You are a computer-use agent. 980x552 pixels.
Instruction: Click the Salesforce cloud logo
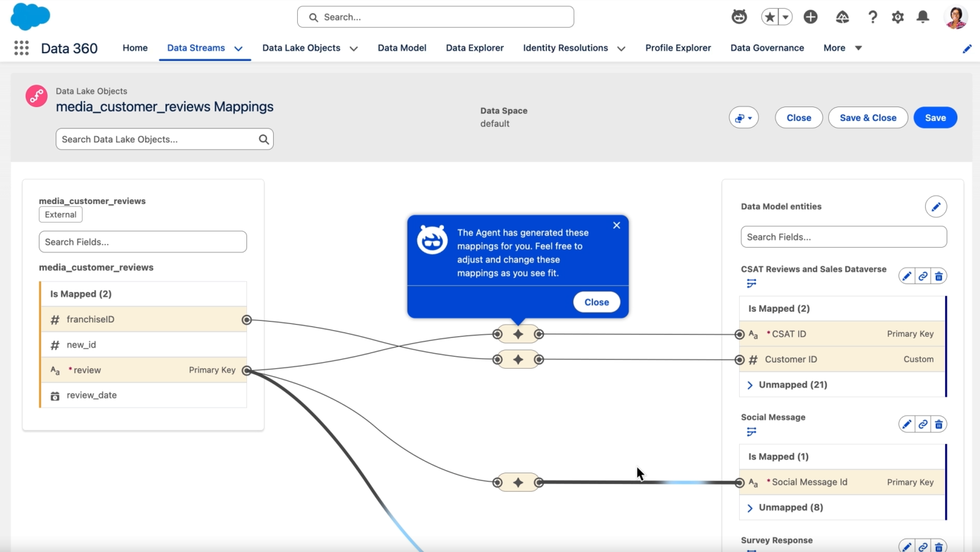[30, 17]
